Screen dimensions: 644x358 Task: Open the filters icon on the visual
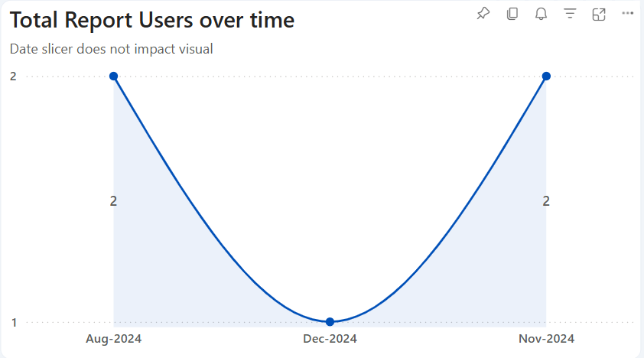(570, 14)
